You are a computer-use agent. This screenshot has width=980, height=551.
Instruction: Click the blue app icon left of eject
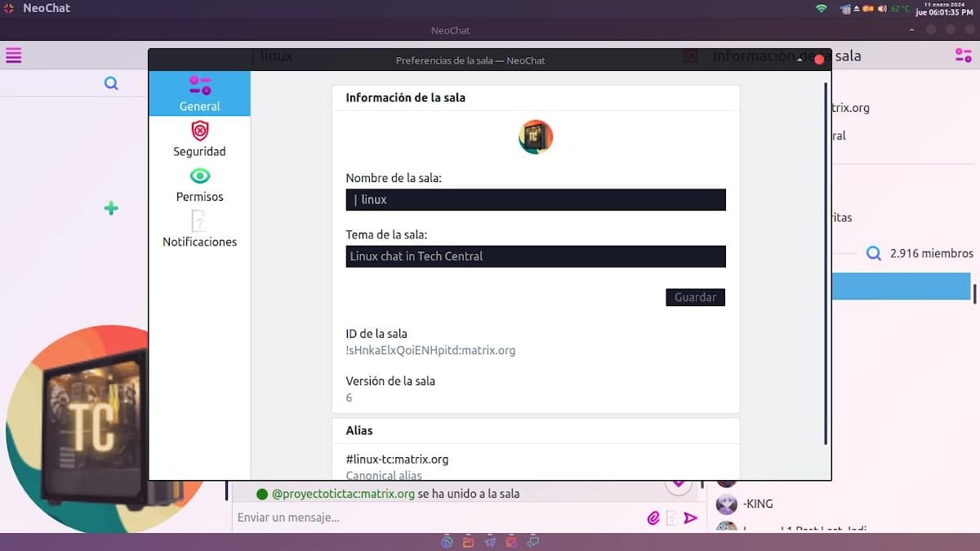click(x=845, y=8)
